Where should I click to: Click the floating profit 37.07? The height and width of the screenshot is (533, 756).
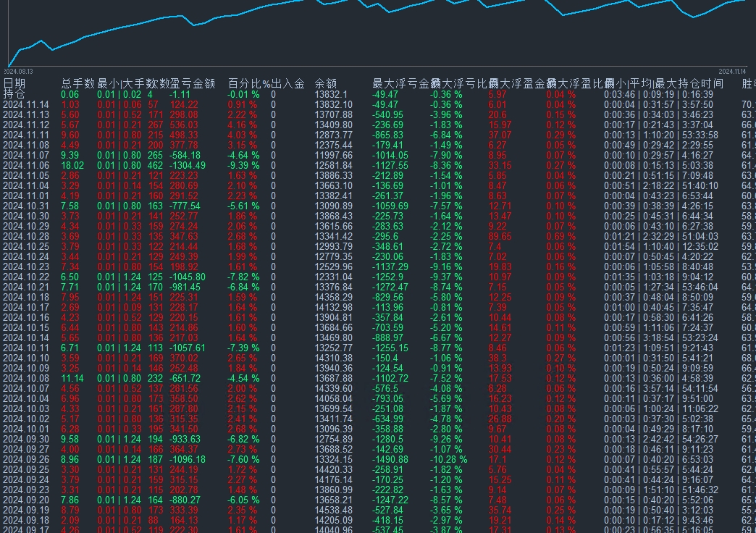coord(500,135)
